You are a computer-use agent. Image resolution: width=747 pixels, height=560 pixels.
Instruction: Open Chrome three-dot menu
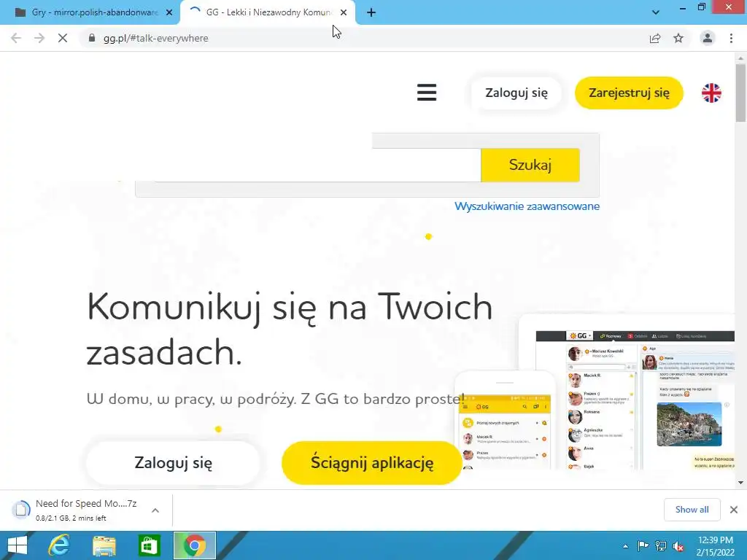tap(731, 38)
